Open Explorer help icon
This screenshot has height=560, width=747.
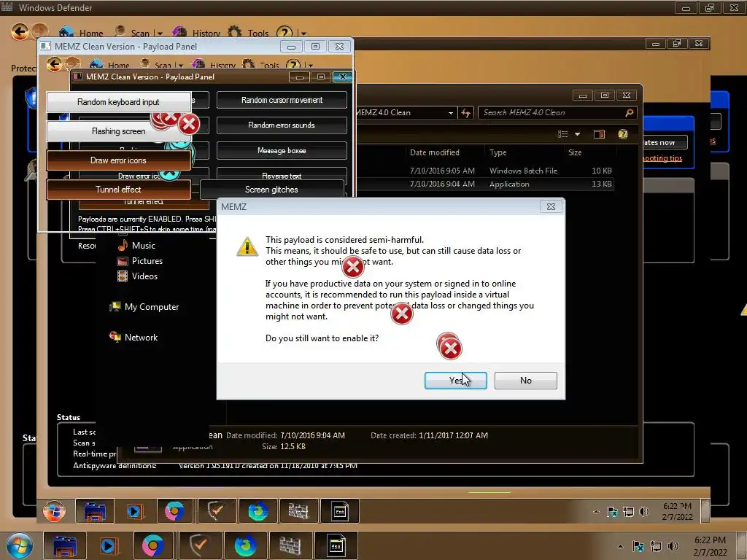point(623,134)
